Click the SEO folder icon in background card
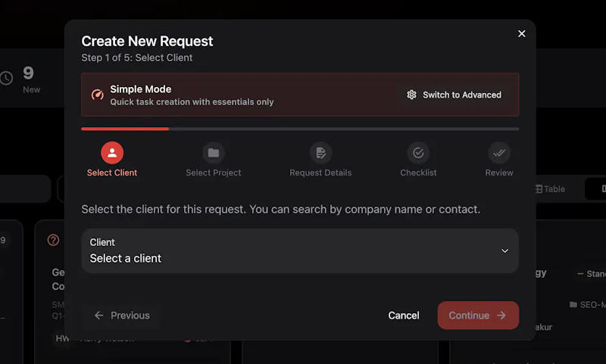 tap(573, 304)
